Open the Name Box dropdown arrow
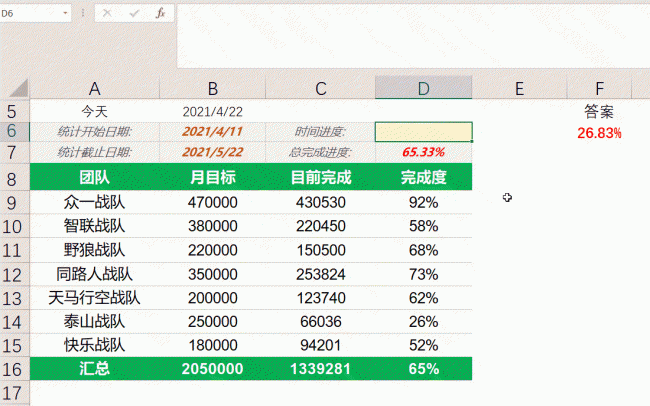650x406 pixels. pyautogui.click(x=65, y=13)
